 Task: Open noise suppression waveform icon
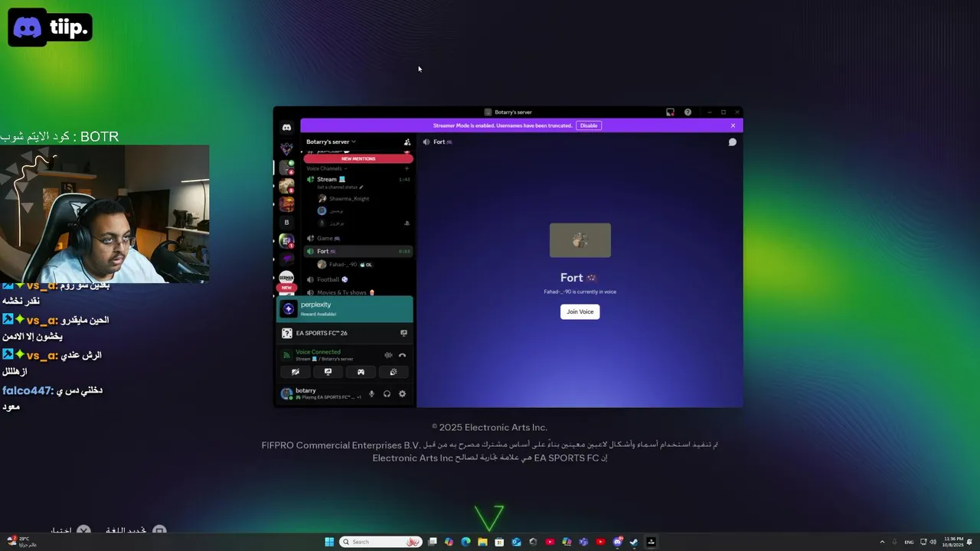pos(388,355)
